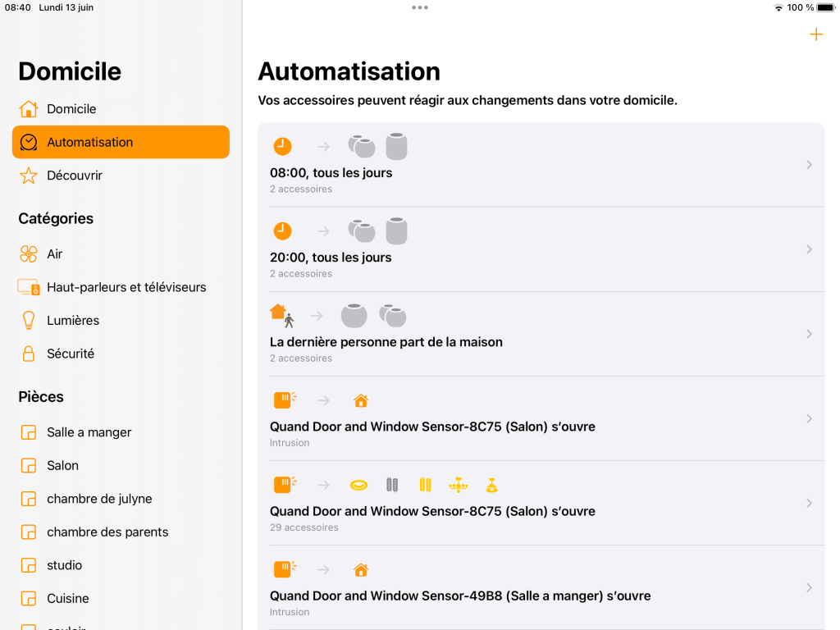Select the Lumières light bulb icon
Viewport: 840px width, 630px height.
pos(29,321)
